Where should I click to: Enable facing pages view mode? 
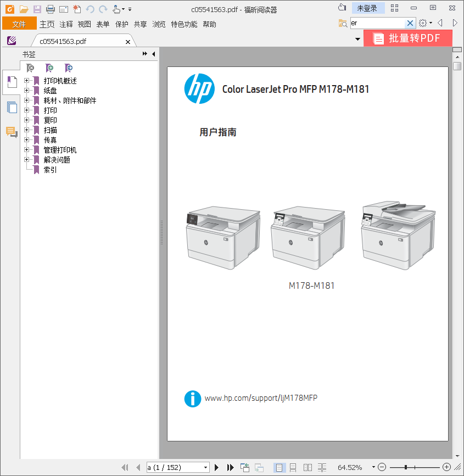pyautogui.click(x=308, y=468)
